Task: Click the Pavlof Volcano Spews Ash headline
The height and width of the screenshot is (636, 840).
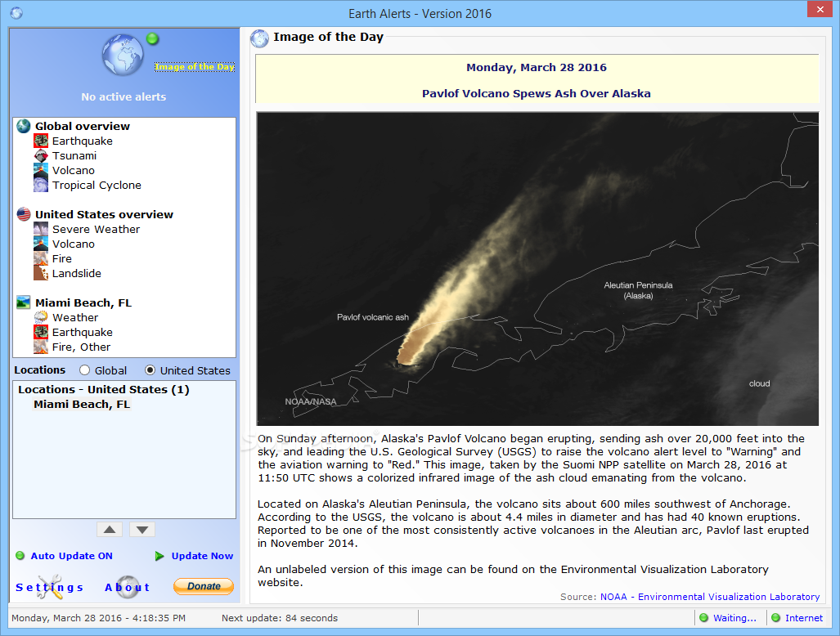Action: point(537,93)
